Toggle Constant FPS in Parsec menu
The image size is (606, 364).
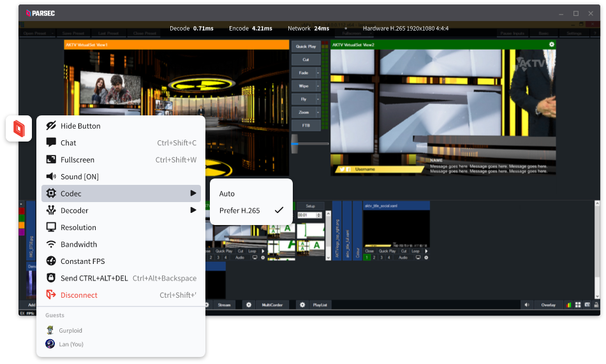[121, 261]
